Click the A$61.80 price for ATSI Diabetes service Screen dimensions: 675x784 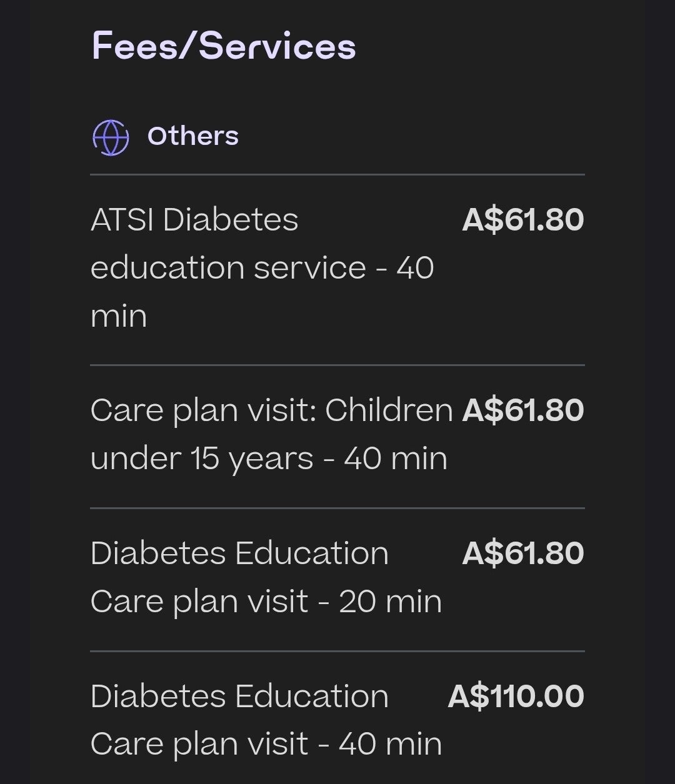pyautogui.click(x=523, y=220)
